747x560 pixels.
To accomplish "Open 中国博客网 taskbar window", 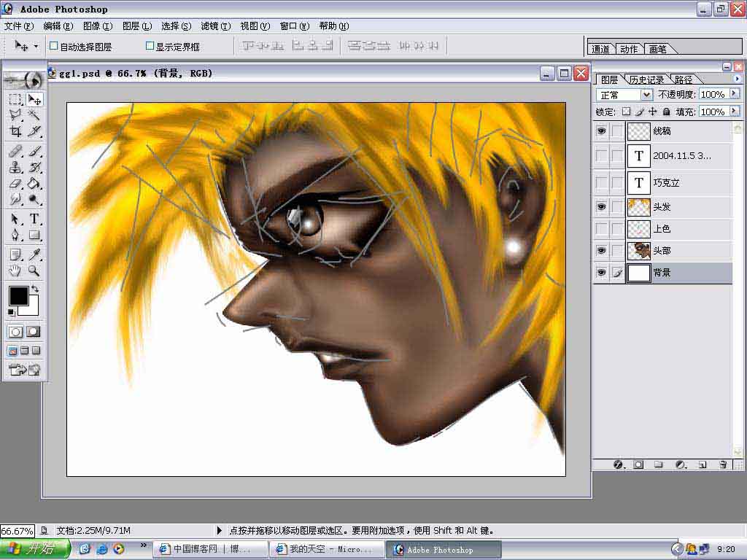I will 209,549.
